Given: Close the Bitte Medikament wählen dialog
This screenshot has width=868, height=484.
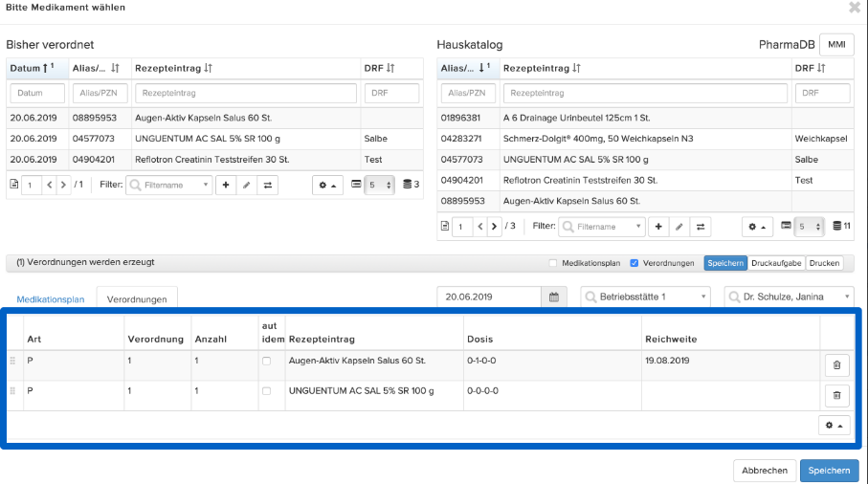Looking at the screenshot, I should tap(855, 8).
